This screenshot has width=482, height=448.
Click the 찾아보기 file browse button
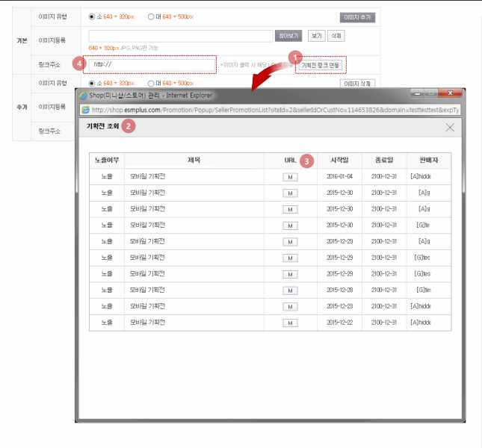click(288, 36)
